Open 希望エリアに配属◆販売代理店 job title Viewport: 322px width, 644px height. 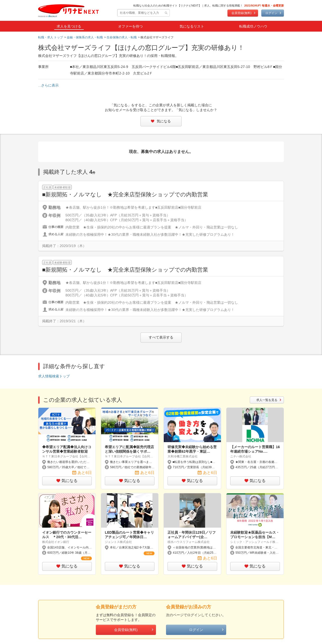point(129,449)
